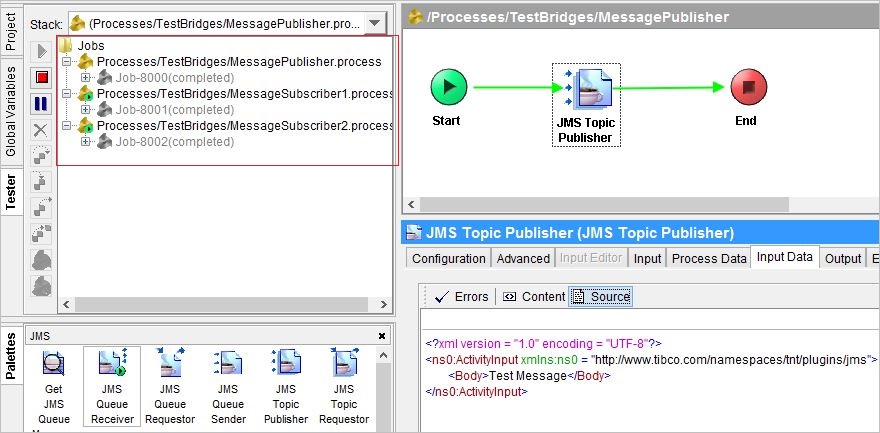
Task: Pick JMS Queue Sender from the palette
Action: [x=228, y=363]
